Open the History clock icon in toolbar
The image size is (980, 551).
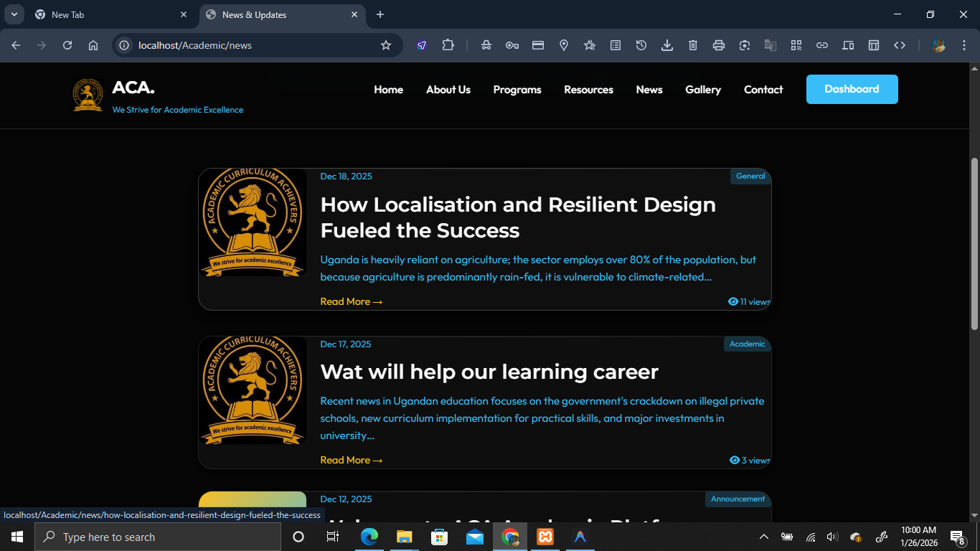(641, 45)
